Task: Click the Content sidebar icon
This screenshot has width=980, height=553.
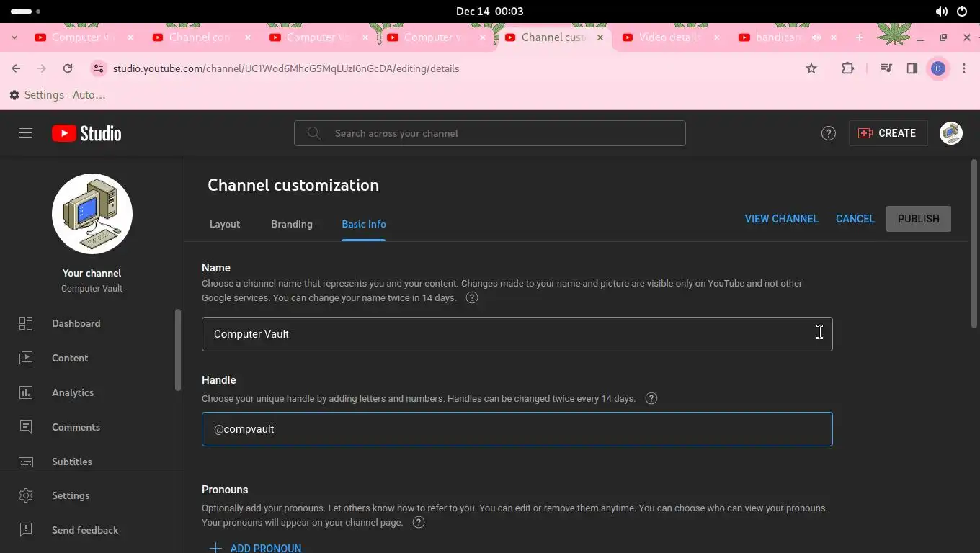Action: tap(26, 358)
